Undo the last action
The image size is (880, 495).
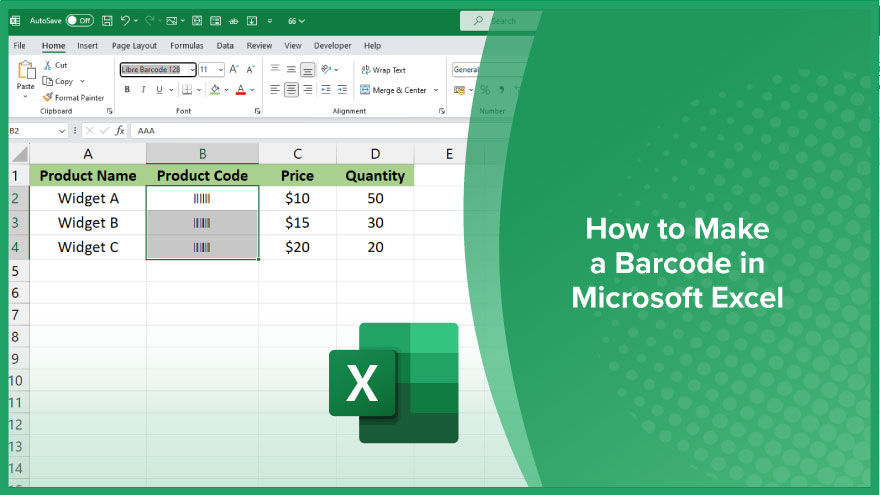(125, 21)
